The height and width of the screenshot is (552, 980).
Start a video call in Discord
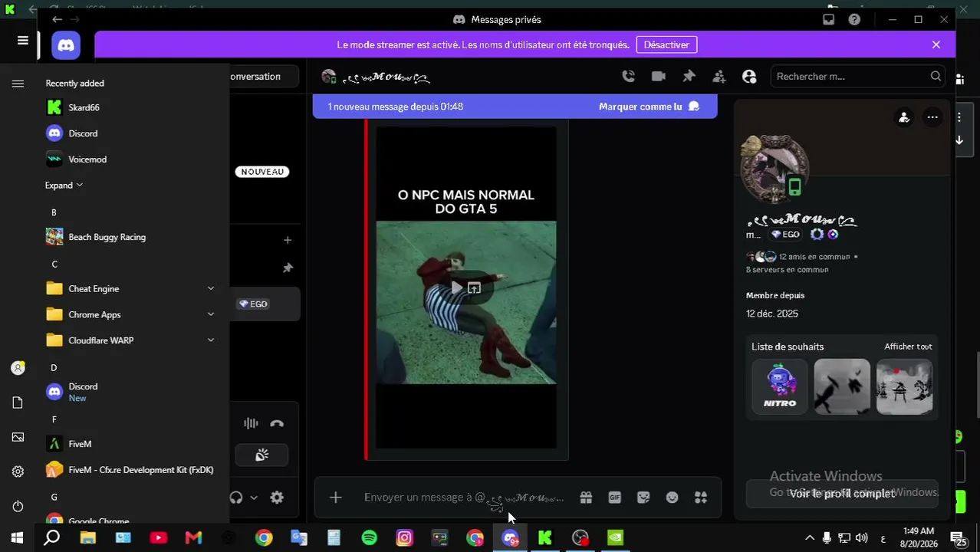(658, 76)
